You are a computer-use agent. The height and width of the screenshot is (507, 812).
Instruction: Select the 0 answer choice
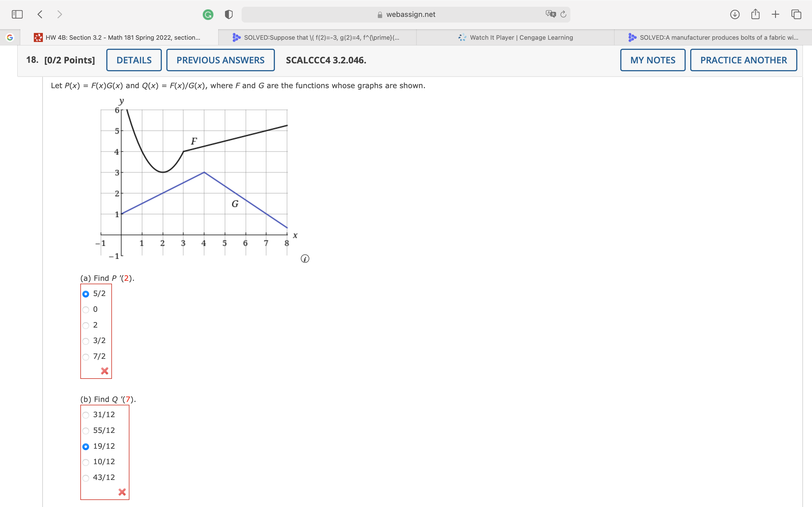pos(86,309)
